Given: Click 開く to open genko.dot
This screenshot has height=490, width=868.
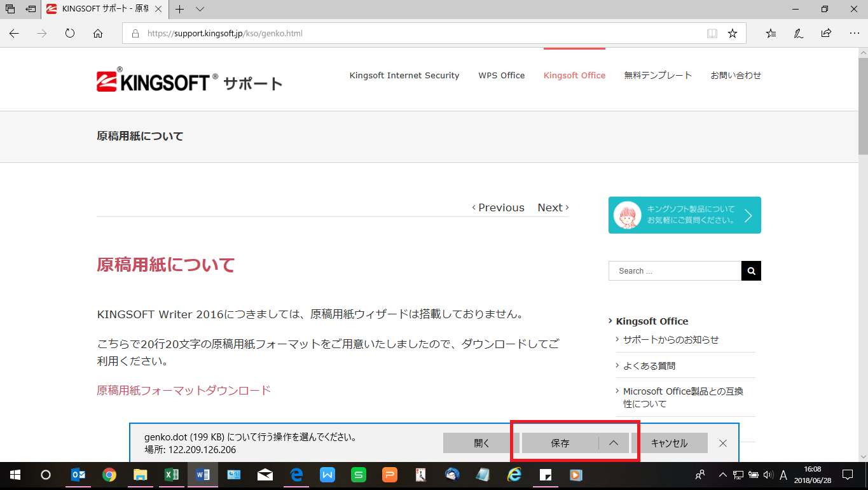Looking at the screenshot, I should pyautogui.click(x=481, y=443).
